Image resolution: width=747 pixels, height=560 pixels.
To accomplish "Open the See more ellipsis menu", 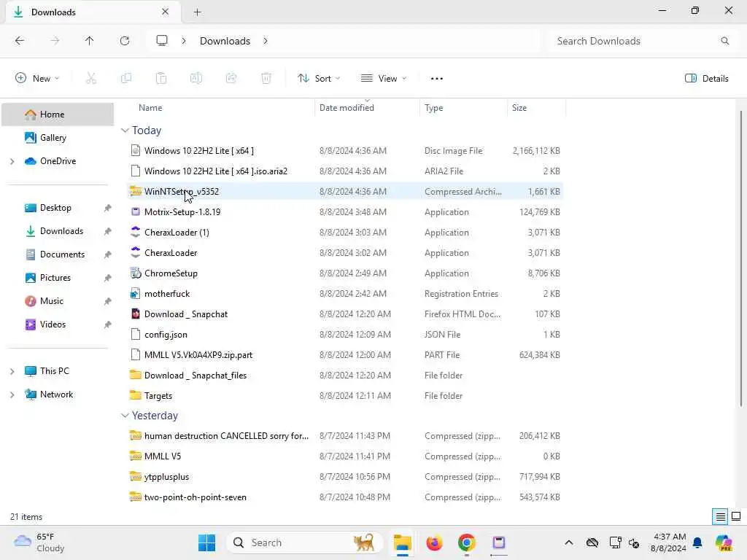I will point(437,79).
